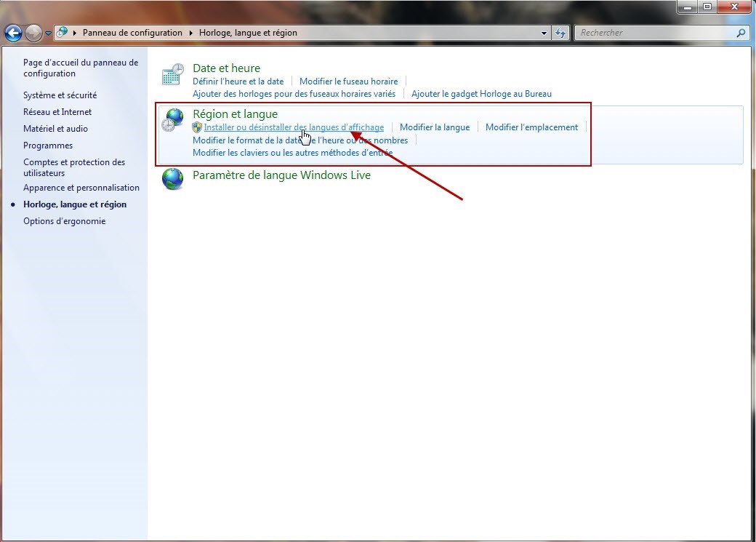Click the refresh icon next to the address bar

tap(560, 33)
